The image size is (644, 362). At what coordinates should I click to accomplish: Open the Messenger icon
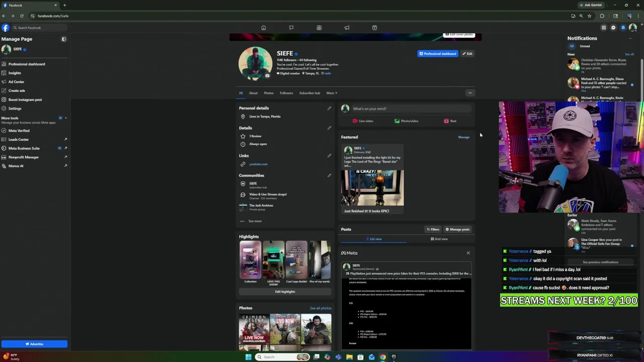pos(613,28)
